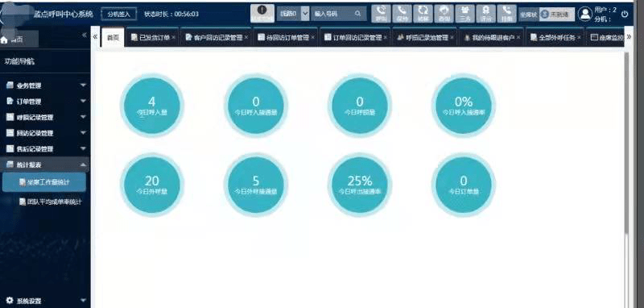Click the 评分 (rating) icon
Screen dimensions: 644x308
(485, 14)
